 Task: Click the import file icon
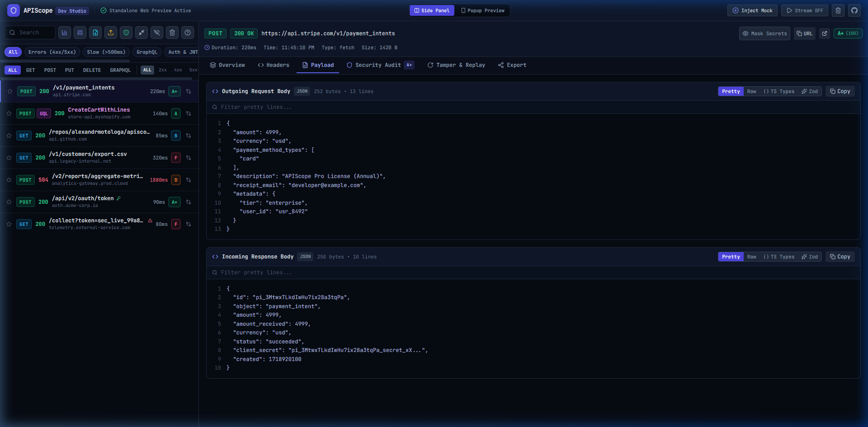click(95, 33)
